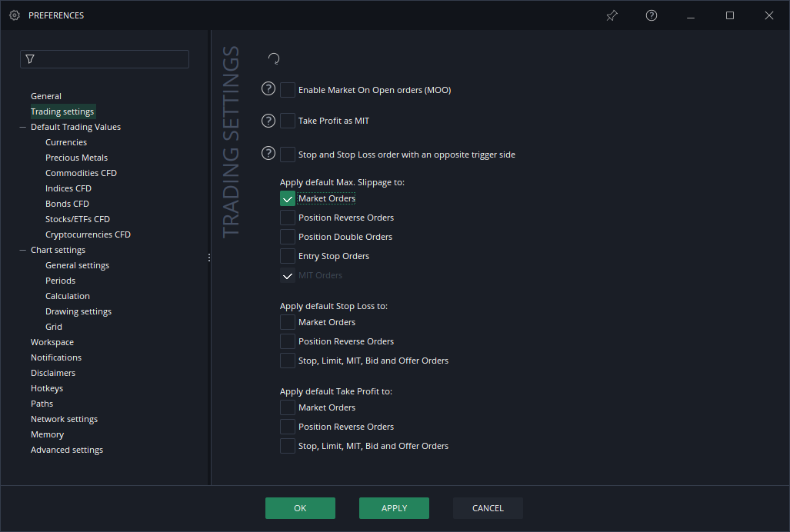Open Commodities CFD settings
The image size is (790, 532).
(81, 173)
